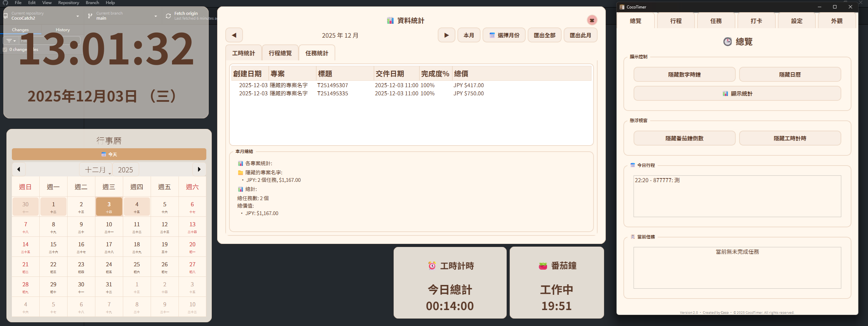Go to next month in 資料統計
The image size is (868, 326).
coord(447,35)
